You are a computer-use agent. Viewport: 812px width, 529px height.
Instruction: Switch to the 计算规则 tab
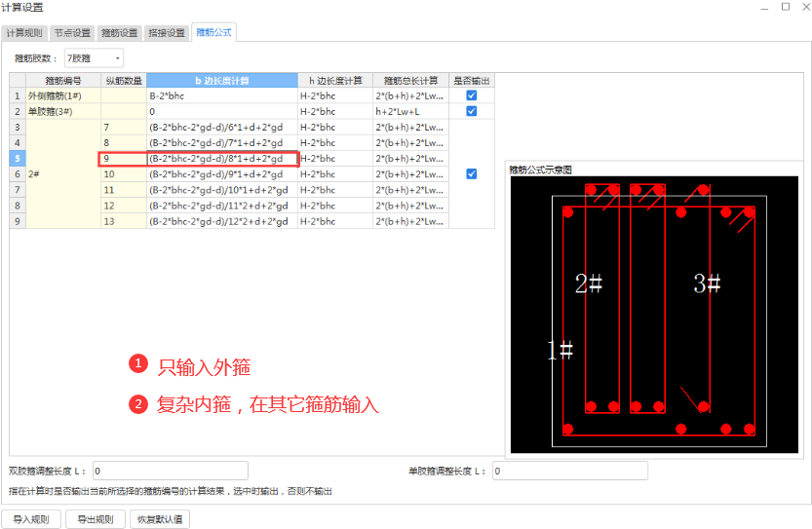point(24,32)
